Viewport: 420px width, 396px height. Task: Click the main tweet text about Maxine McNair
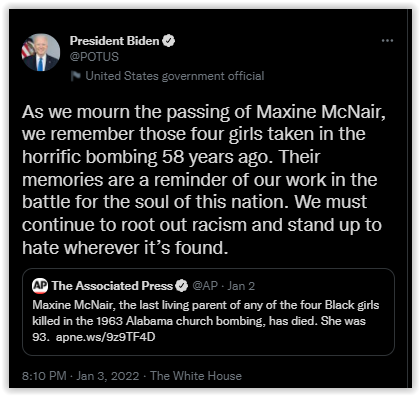click(x=204, y=179)
